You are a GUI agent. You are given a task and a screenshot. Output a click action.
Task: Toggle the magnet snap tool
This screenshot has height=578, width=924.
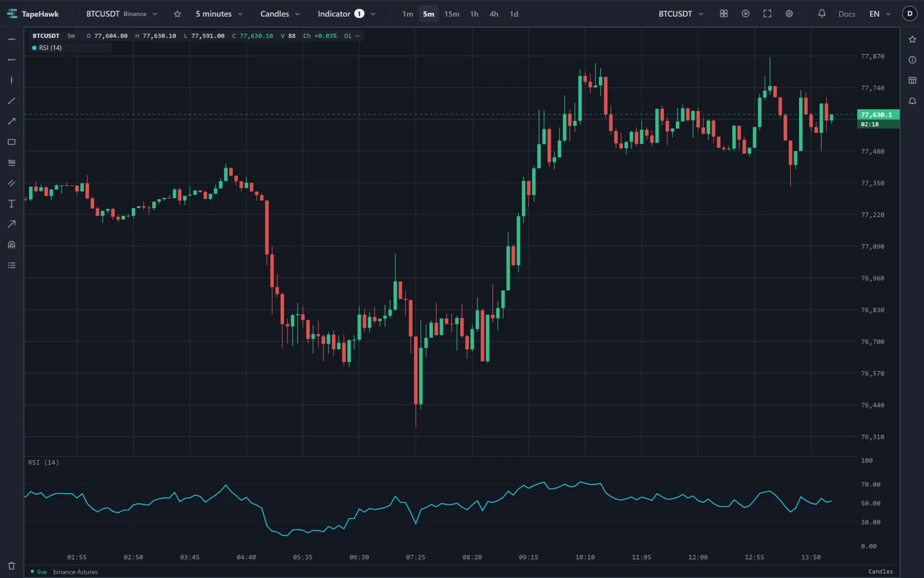[11, 245]
